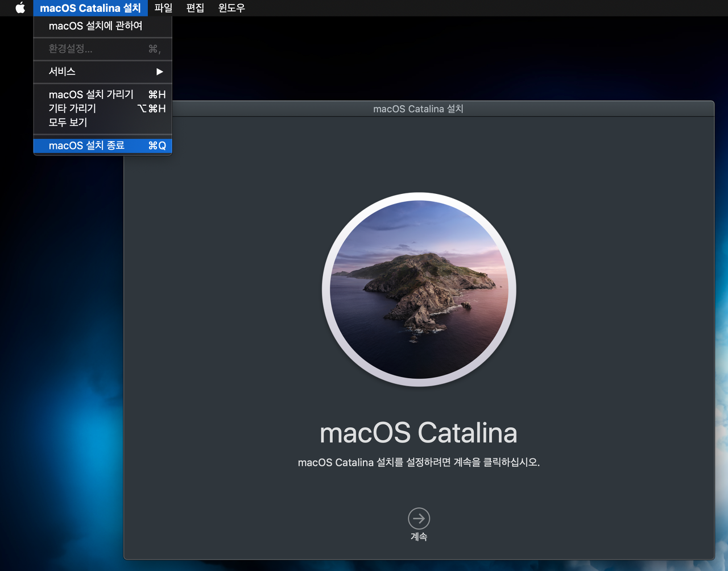The width and height of the screenshot is (728, 571).
Task: Expand the 서비스 submenu
Action: [x=103, y=72]
